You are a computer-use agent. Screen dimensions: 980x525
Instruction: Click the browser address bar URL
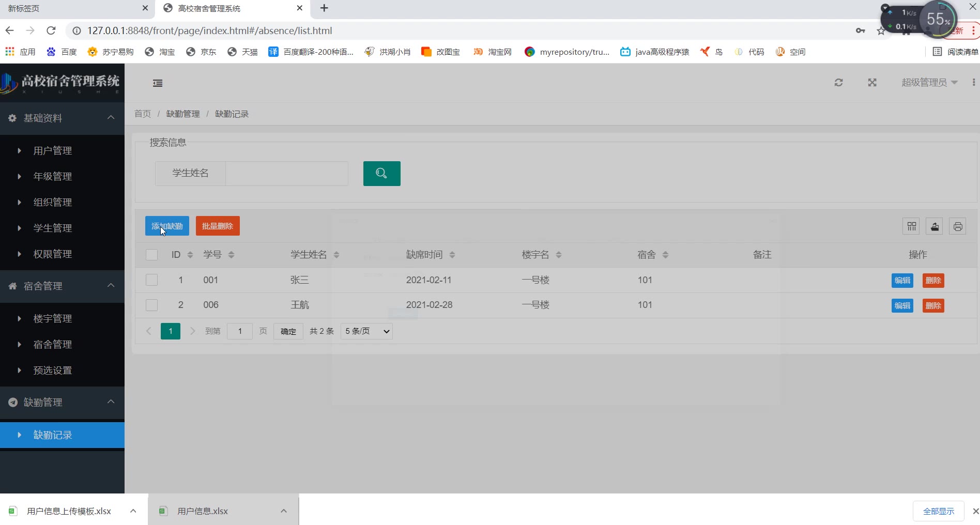coord(209,31)
